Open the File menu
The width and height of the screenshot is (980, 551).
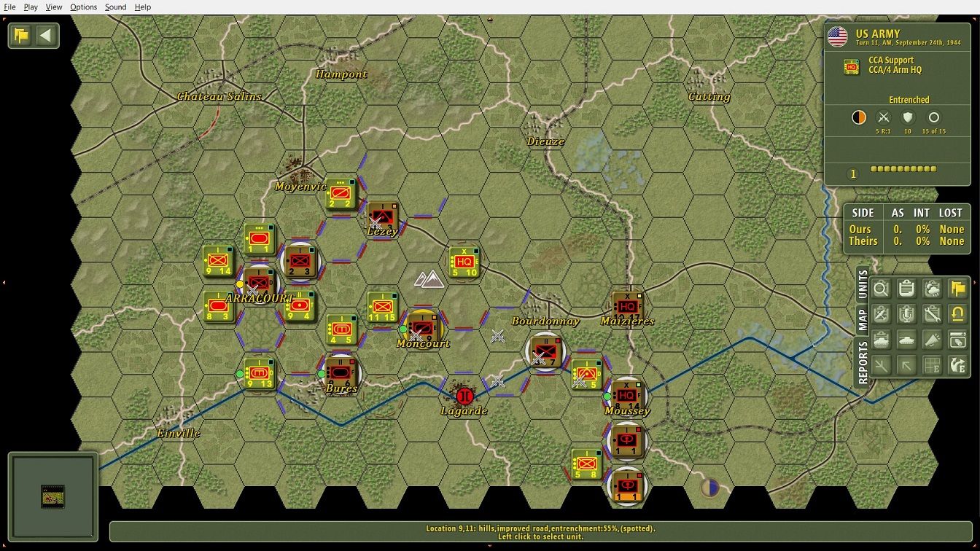click(9, 7)
